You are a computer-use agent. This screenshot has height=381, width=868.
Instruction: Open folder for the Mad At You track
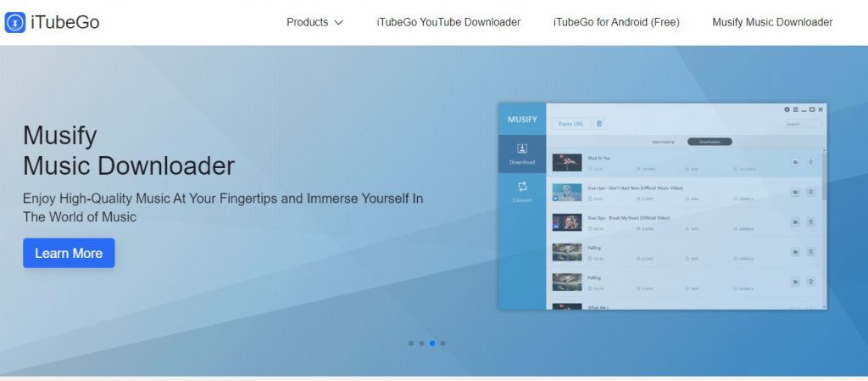pos(795,161)
